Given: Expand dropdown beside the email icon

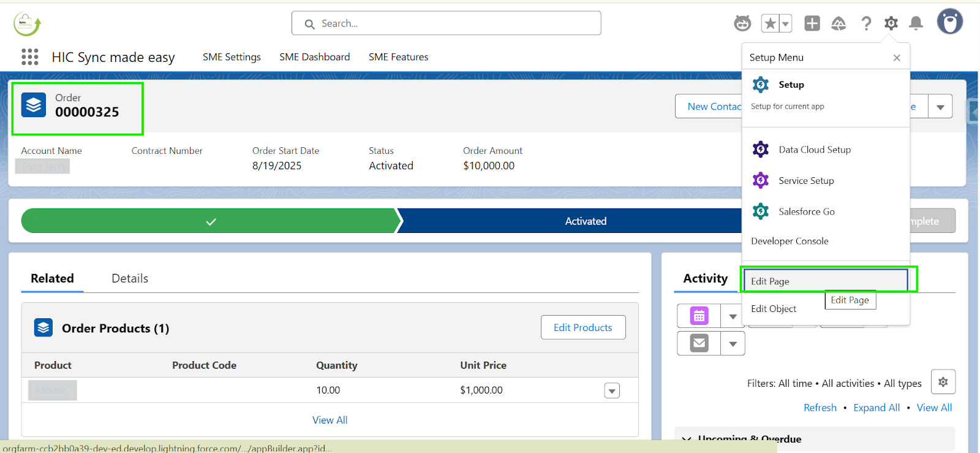Looking at the screenshot, I should point(733,344).
